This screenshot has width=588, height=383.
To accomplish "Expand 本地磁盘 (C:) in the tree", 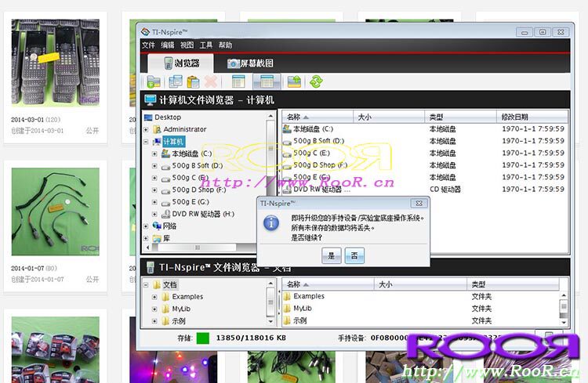I will click(154, 154).
